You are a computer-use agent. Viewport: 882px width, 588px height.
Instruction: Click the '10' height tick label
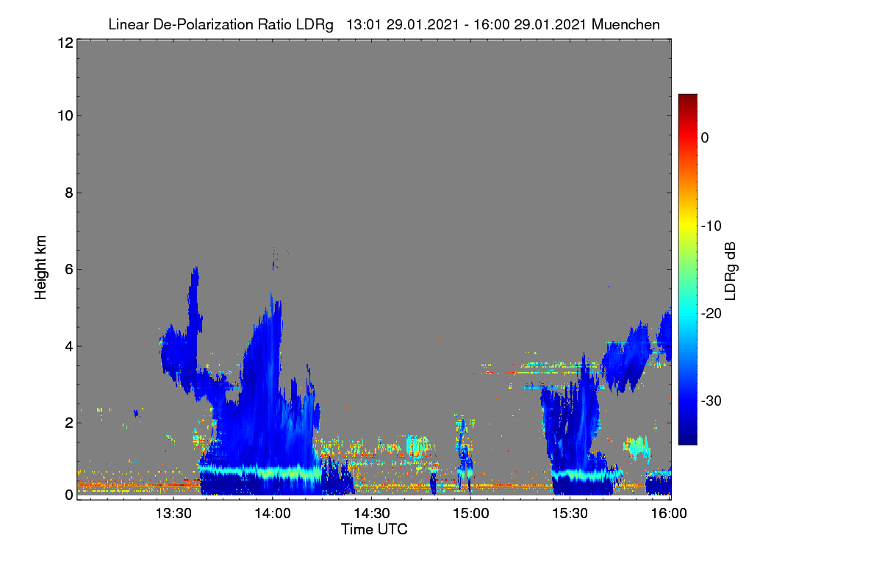coord(65,115)
